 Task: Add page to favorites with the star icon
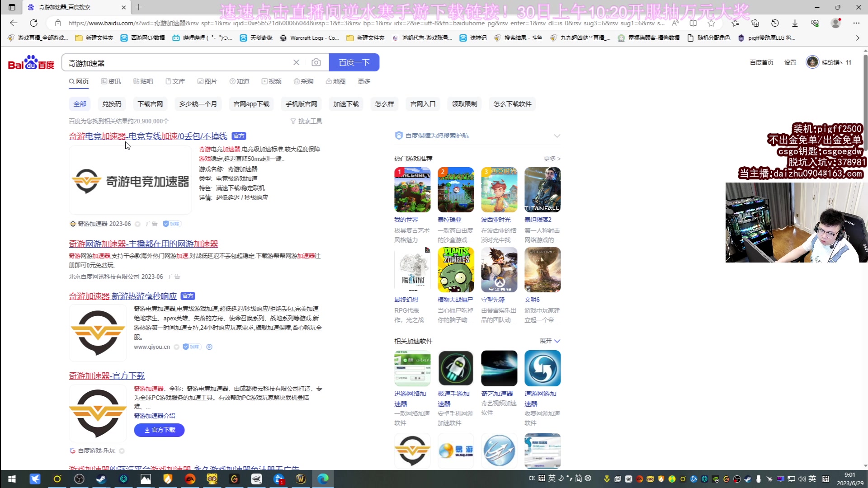pyautogui.click(x=711, y=23)
